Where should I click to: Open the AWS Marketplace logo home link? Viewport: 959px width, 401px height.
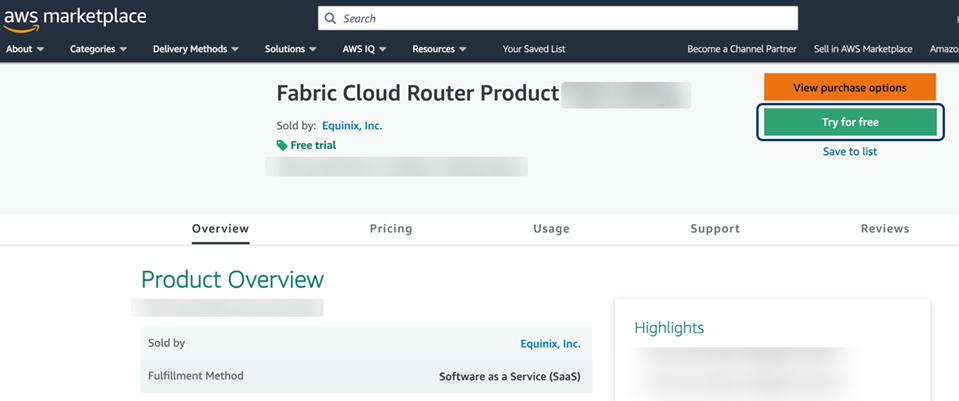[x=75, y=18]
